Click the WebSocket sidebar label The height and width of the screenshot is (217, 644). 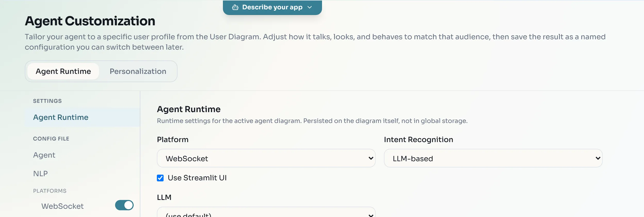pos(62,206)
